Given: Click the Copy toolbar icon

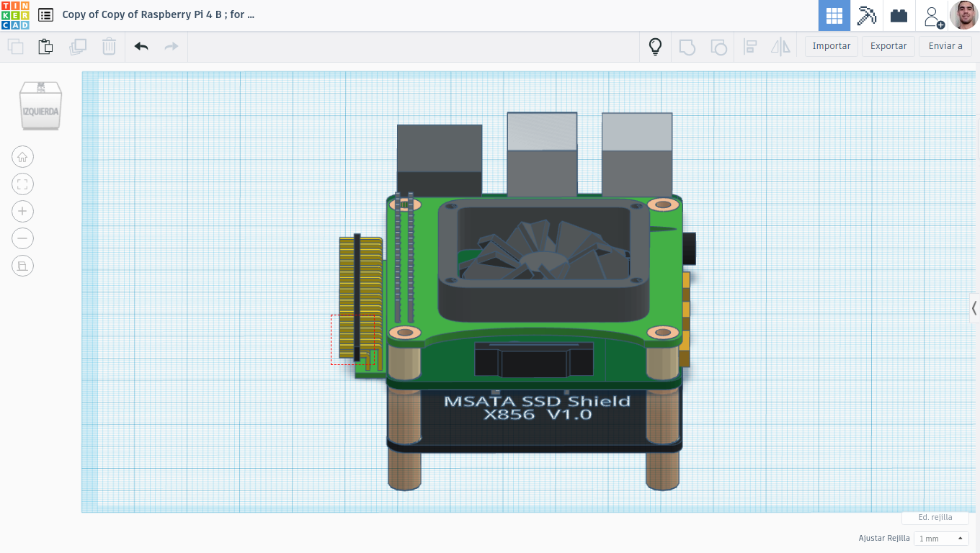Looking at the screenshot, I should 15,47.
